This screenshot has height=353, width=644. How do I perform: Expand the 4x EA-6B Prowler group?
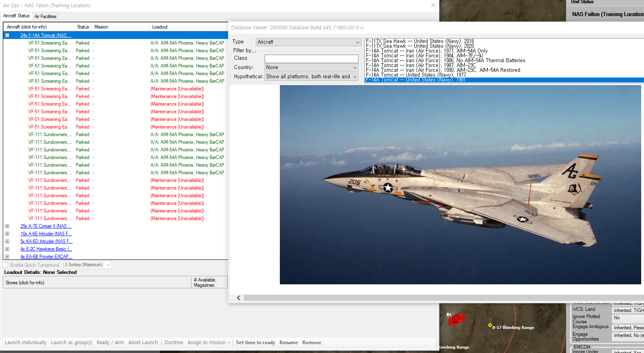[7, 257]
